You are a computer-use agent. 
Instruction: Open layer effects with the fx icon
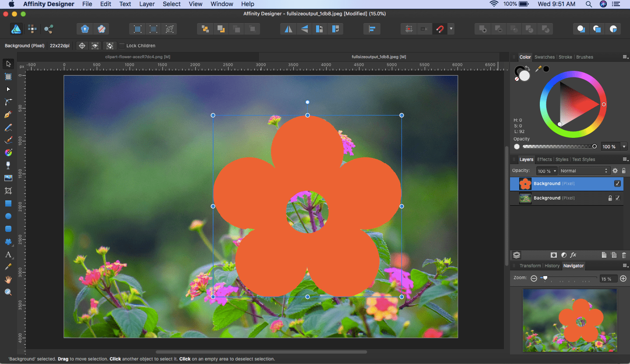point(573,255)
